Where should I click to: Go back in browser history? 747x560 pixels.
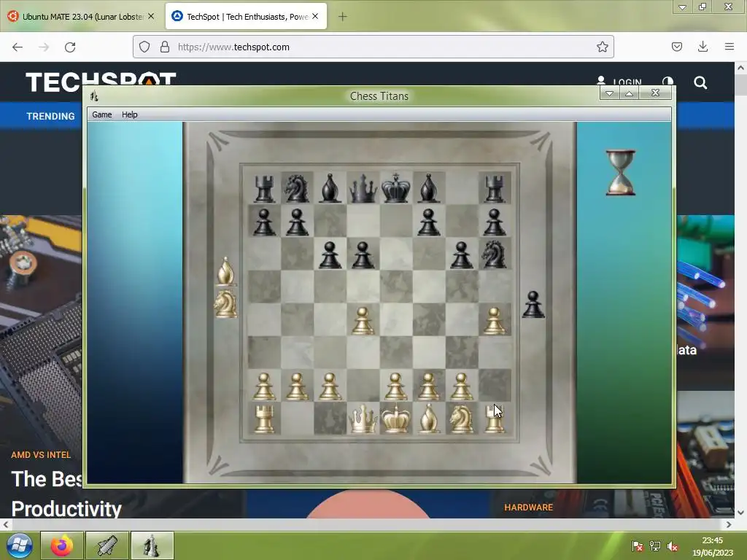click(x=18, y=47)
